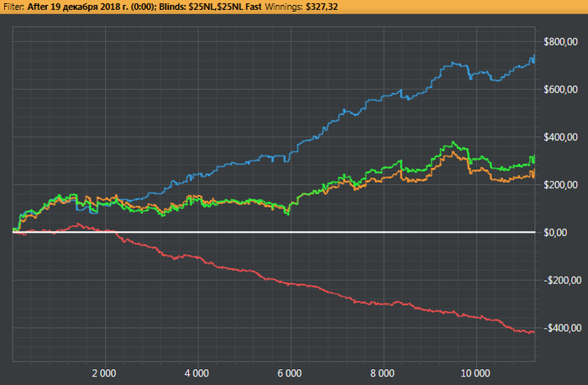
Task: Click the $0,00 y-axis label
Action: 555,233
